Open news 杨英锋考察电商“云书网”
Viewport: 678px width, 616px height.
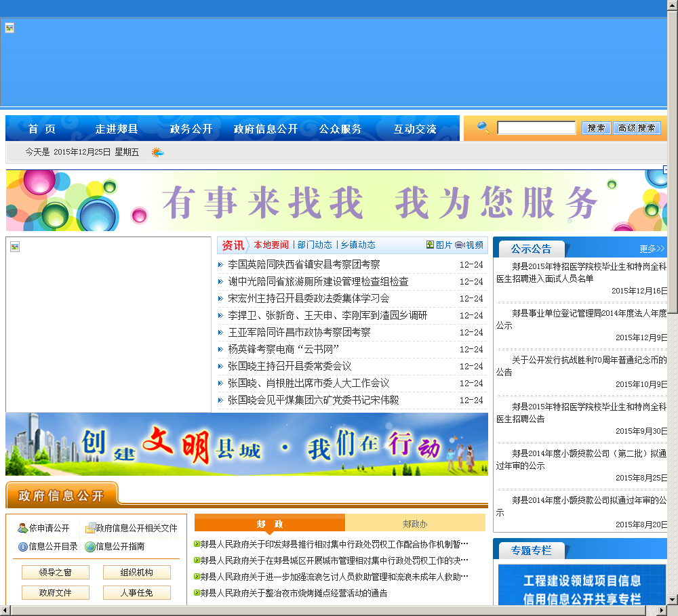tap(283, 349)
